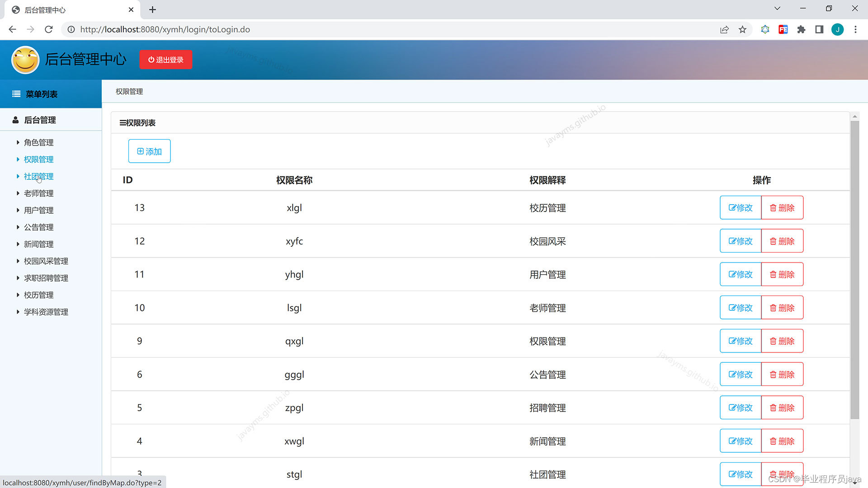Click the ID column header

coord(127,180)
